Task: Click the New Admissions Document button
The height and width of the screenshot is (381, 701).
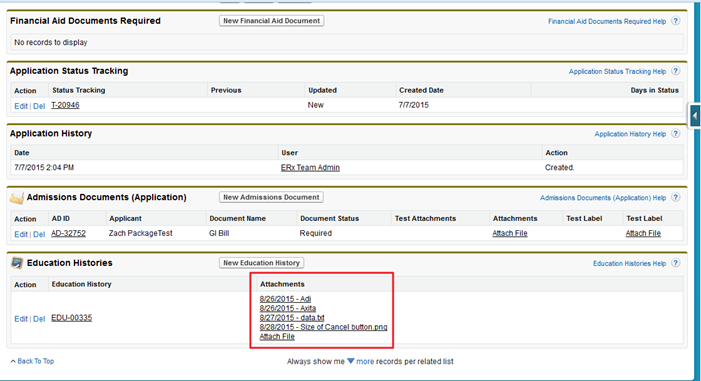Action: click(271, 197)
